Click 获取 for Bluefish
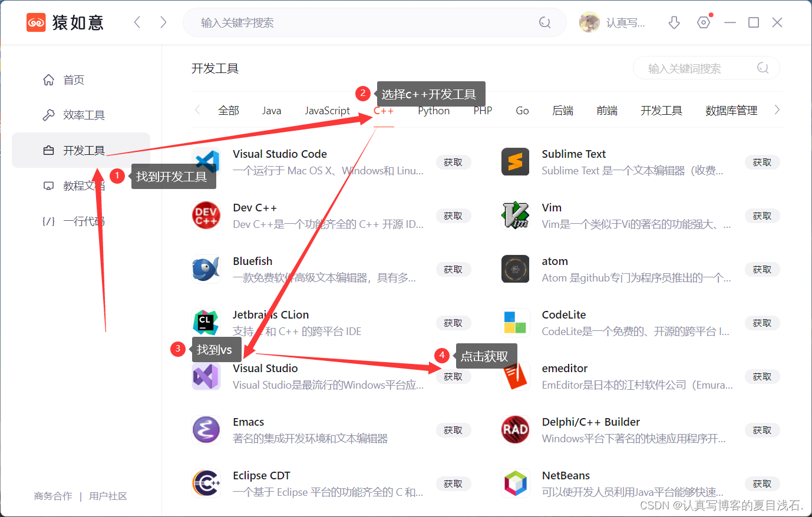812x517 pixels. 453,269
